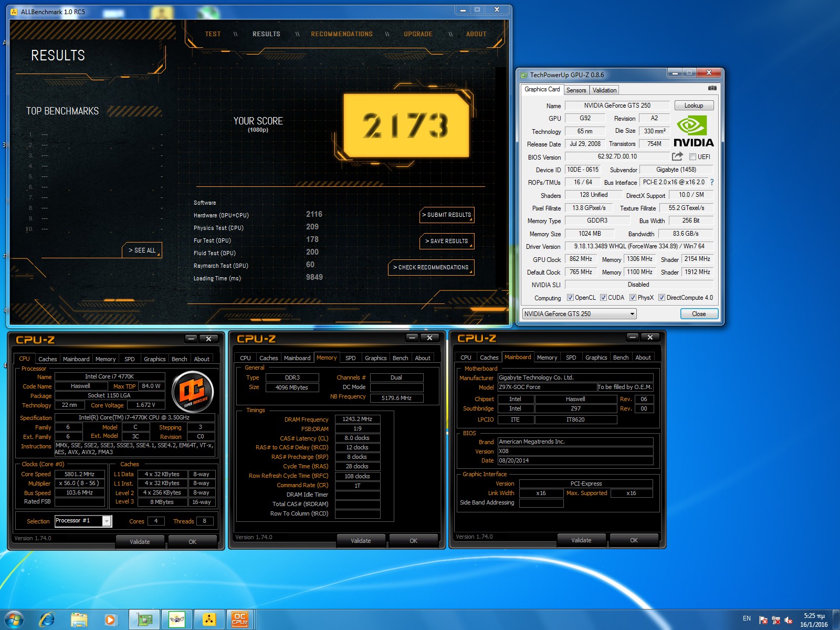Click the network status tray icon

point(776,620)
